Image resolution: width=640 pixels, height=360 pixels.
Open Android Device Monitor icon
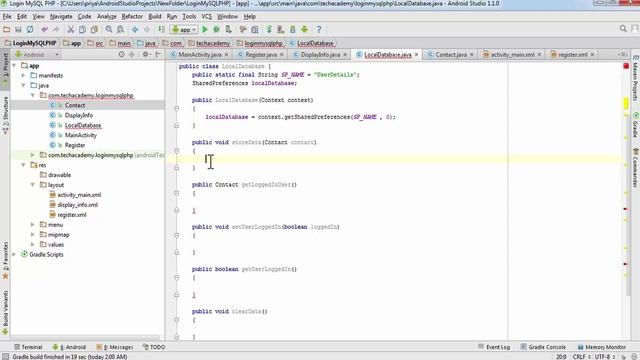coord(304,29)
